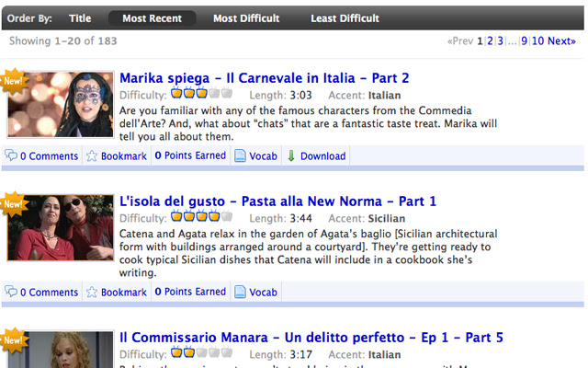
Task: Click bookmark star icon for L'isola del gusto
Action: pos(92,292)
